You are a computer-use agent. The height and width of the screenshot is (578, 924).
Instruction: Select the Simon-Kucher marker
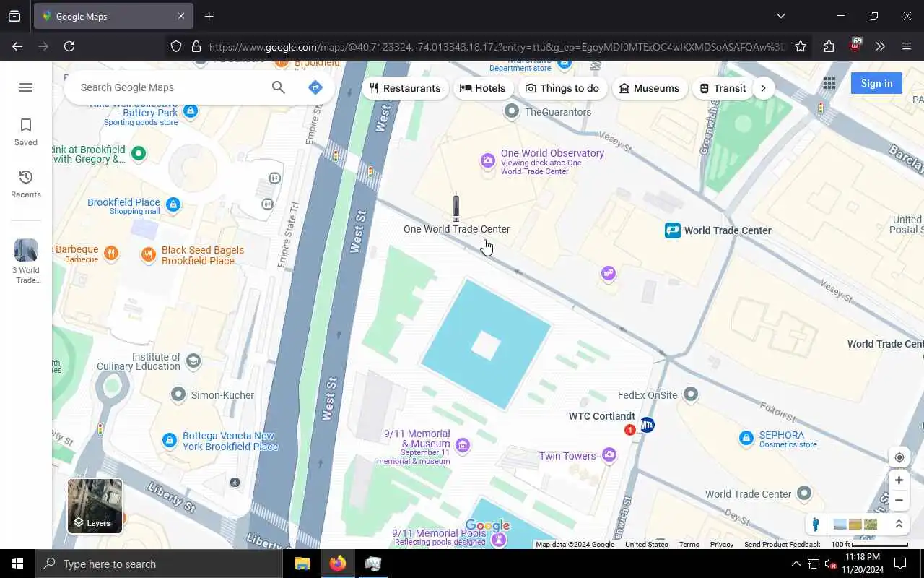[178, 394]
